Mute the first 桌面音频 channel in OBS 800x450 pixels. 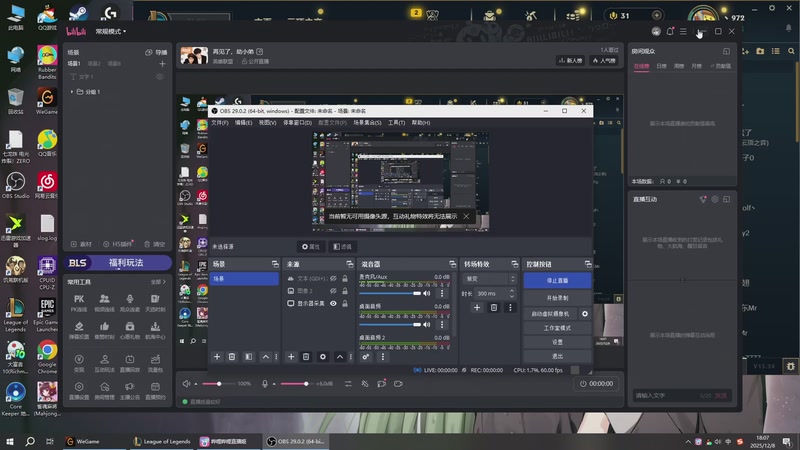[x=427, y=324]
